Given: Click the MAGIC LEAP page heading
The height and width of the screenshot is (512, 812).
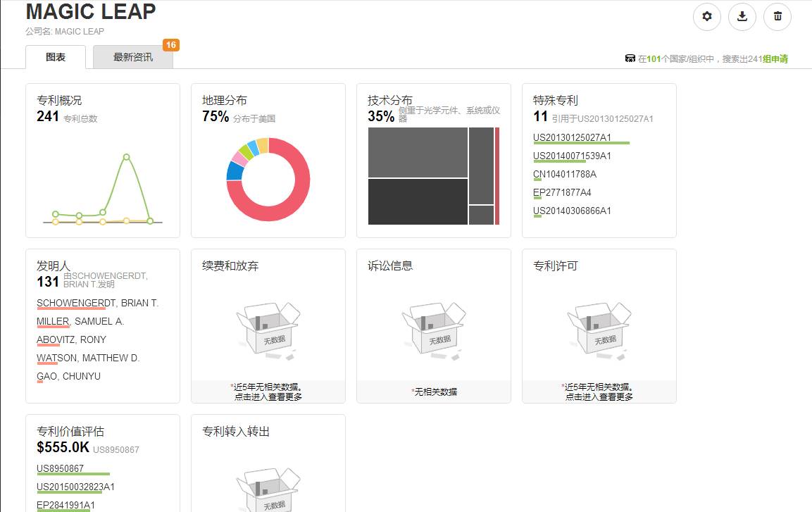Looking at the screenshot, I should click(x=91, y=11).
